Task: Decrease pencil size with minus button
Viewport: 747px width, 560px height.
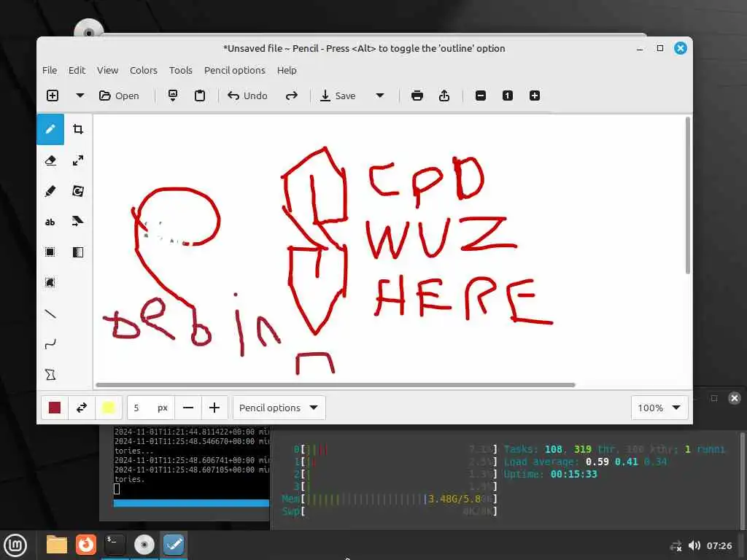Action: pyautogui.click(x=188, y=408)
